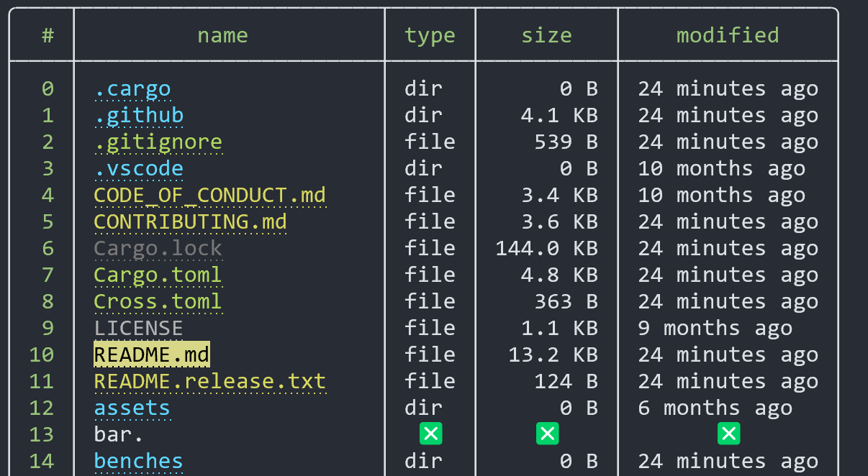This screenshot has height=476, width=868.
Task: Select the highlighted README.md entry
Action: 151,354
